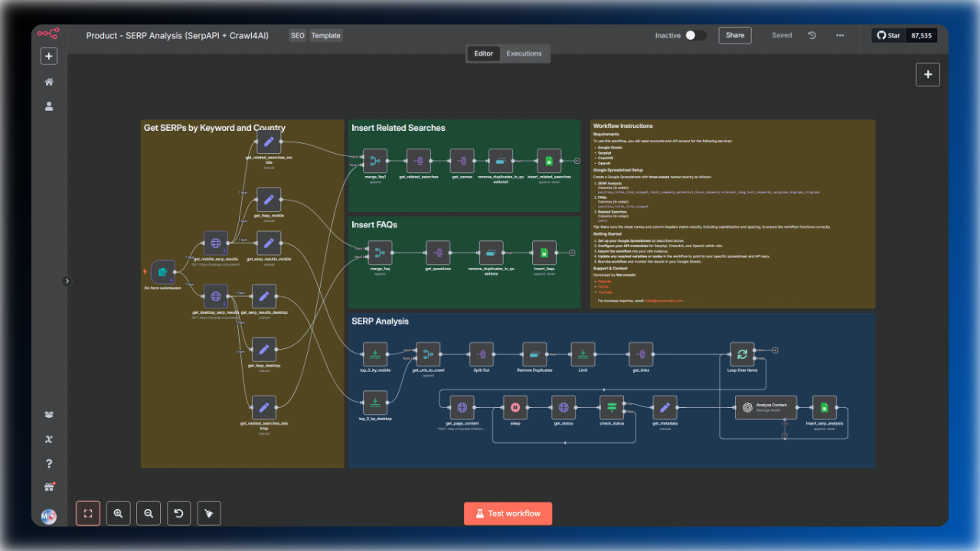Image resolution: width=980 pixels, height=551 pixels.
Task: Open workflow history clock icon
Action: (812, 35)
